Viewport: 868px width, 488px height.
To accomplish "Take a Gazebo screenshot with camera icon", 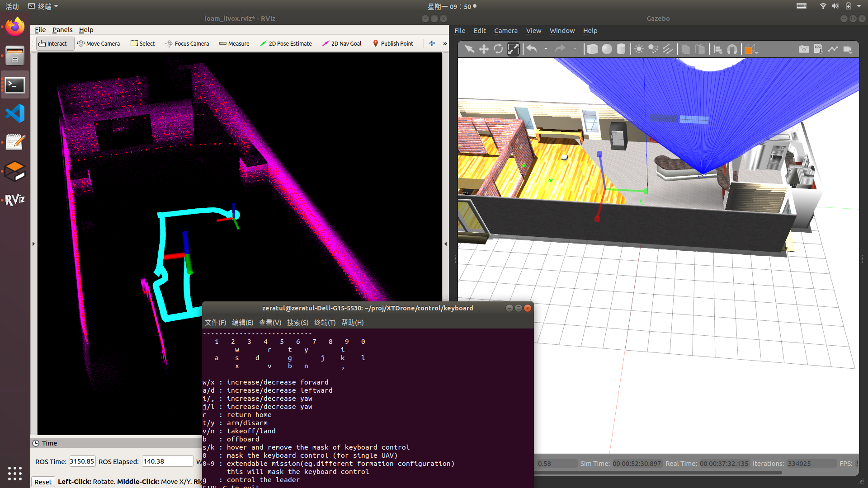I will (804, 49).
